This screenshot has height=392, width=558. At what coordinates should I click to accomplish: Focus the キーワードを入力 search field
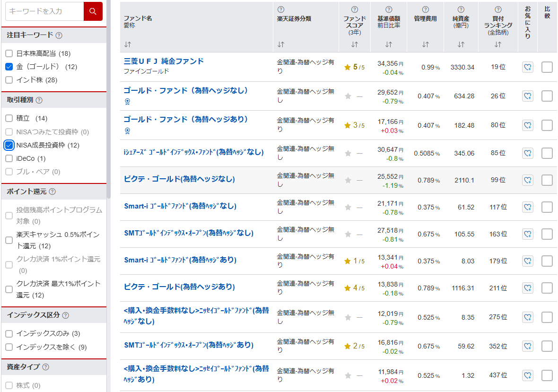pyautogui.click(x=44, y=11)
